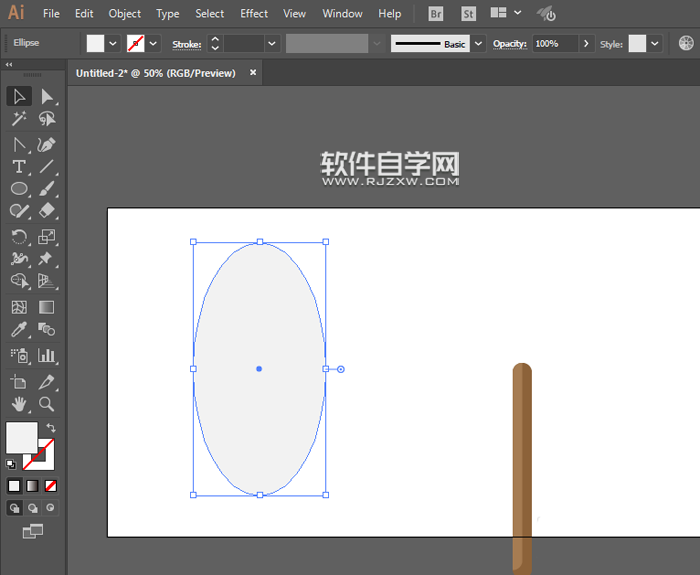Swap fill and stroke colors

click(x=50, y=428)
